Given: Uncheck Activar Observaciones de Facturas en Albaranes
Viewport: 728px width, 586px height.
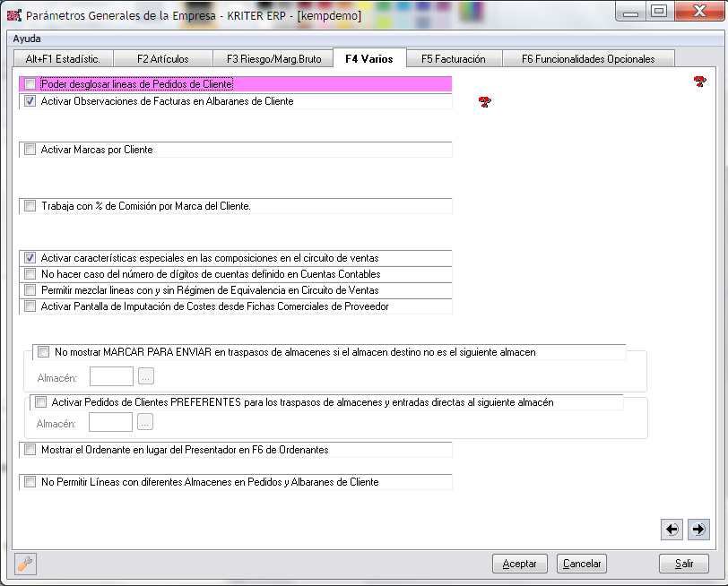Looking at the screenshot, I should coord(30,102).
